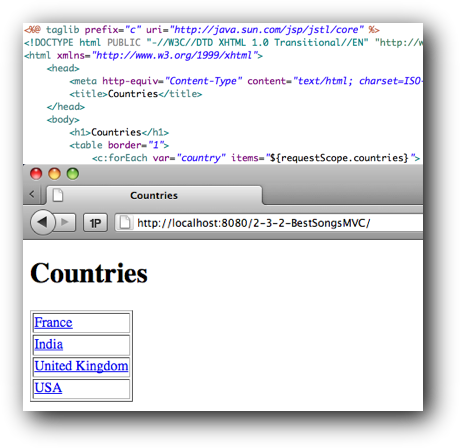Click the c:forEach line in code

(x=256, y=158)
